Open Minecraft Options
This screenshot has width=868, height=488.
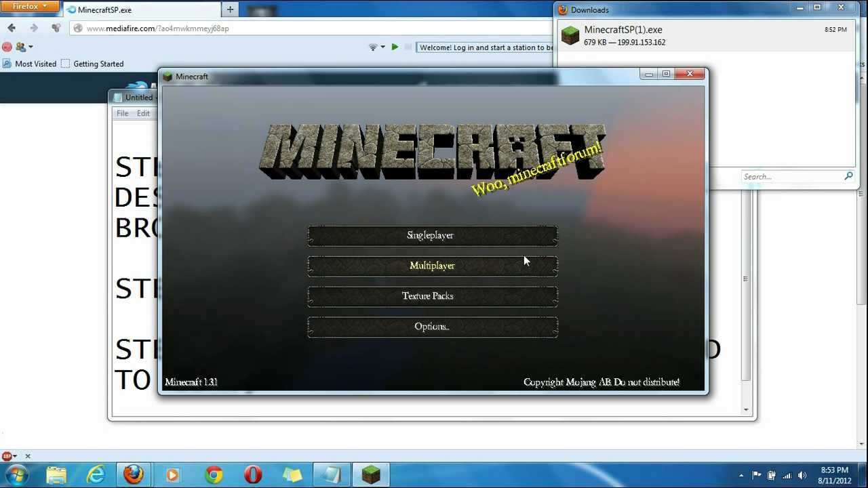(433, 327)
